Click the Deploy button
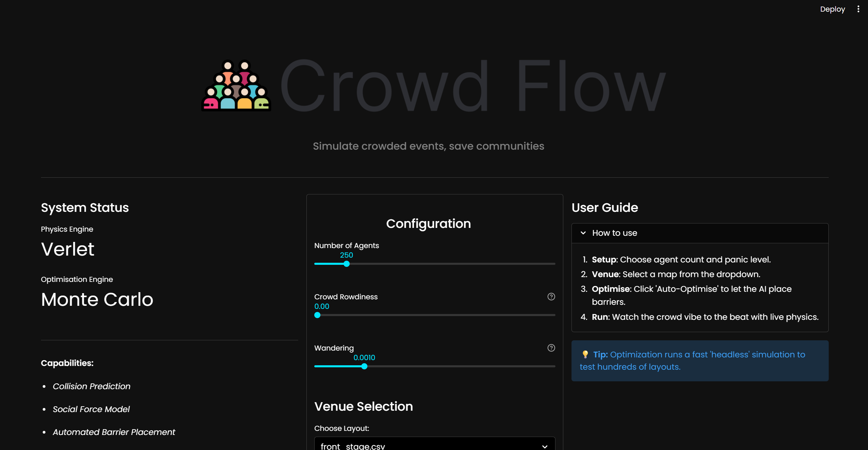Screen dimensions: 868x450 (x=832, y=9)
